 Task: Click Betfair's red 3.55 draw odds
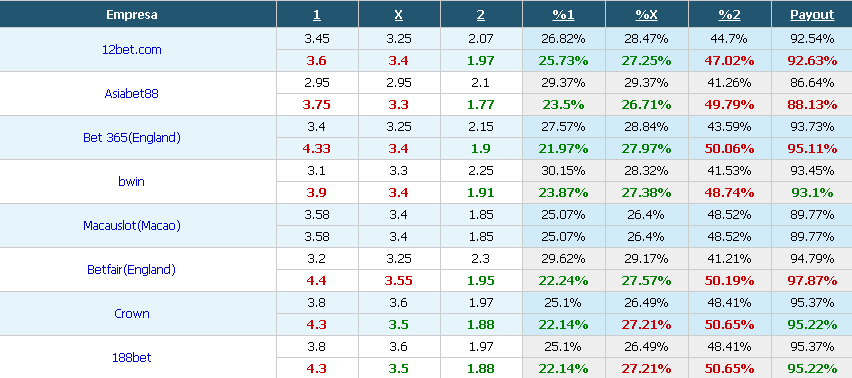tap(398, 281)
